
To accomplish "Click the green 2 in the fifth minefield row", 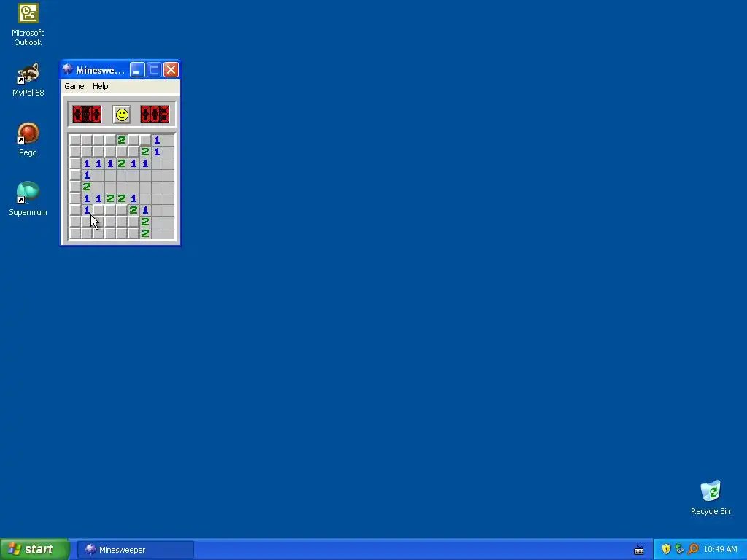I will click(87, 187).
